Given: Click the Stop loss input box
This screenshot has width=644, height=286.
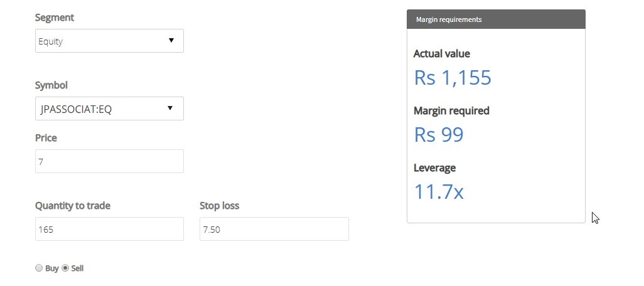Looking at the screenshot, I should click(274, 229).
